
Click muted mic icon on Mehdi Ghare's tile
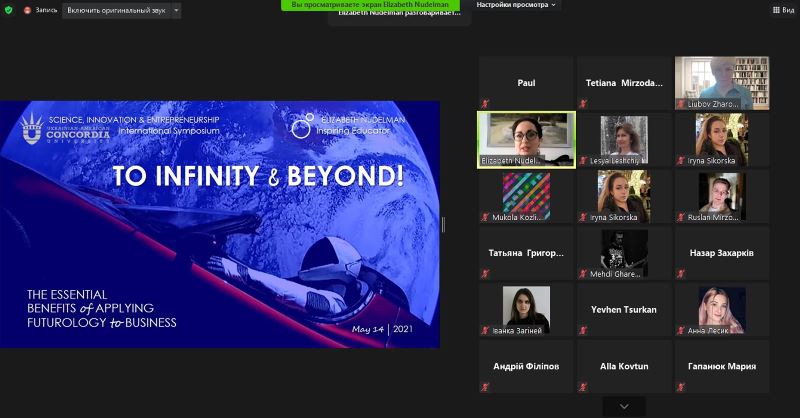583,274
